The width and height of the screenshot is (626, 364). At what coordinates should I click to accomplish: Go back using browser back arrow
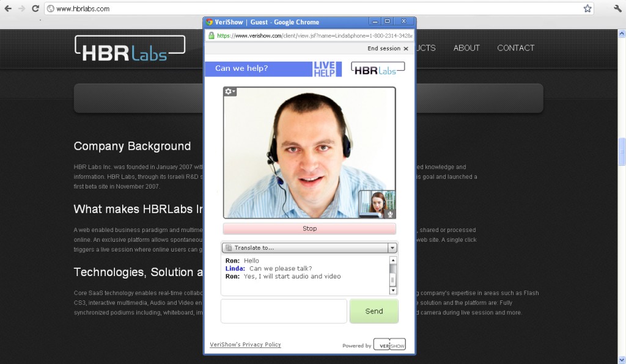tap(7, 9)
